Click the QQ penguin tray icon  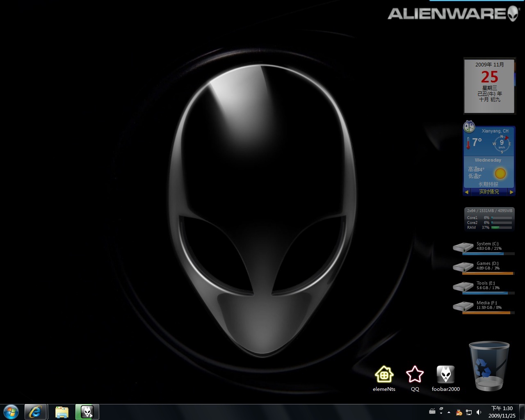(459, 412)
